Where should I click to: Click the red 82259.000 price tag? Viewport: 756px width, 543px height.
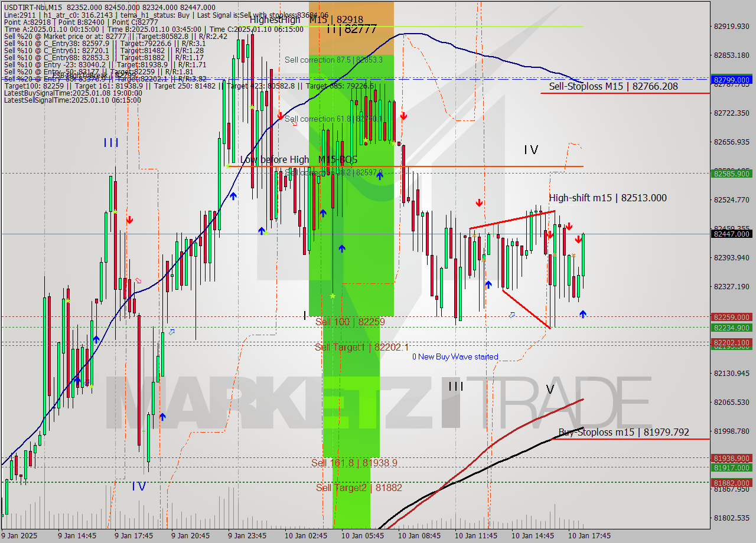pos(732,316)
